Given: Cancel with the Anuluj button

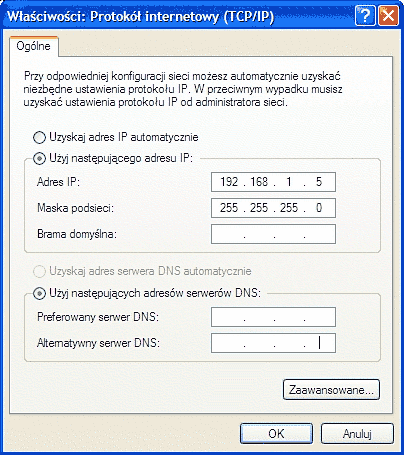Looking at the screenshot, I should coord(357,434).
